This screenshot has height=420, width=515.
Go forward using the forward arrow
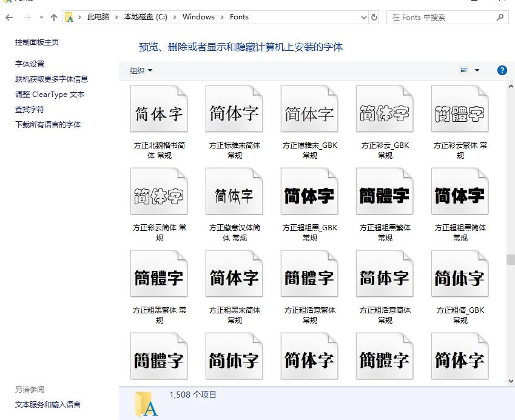(27, 18)
